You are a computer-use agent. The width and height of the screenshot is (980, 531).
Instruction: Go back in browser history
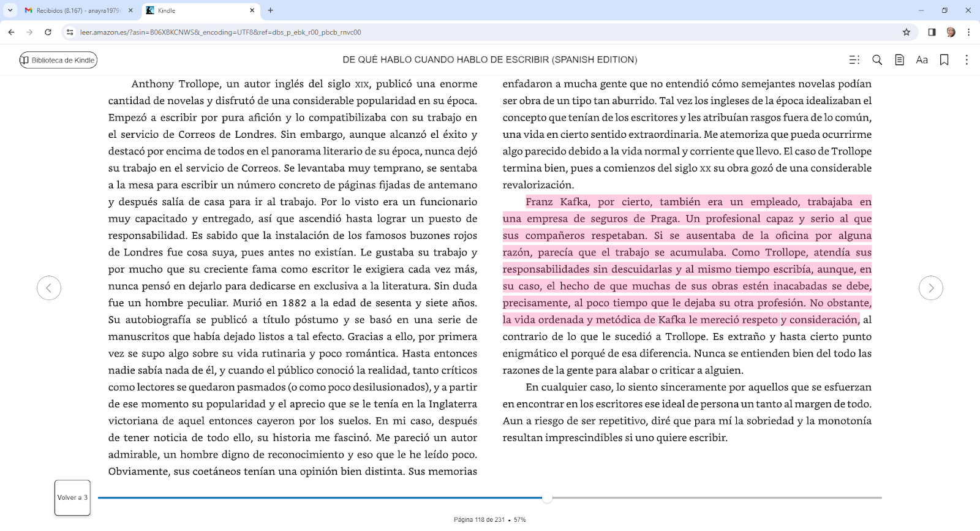pos(11,32)
